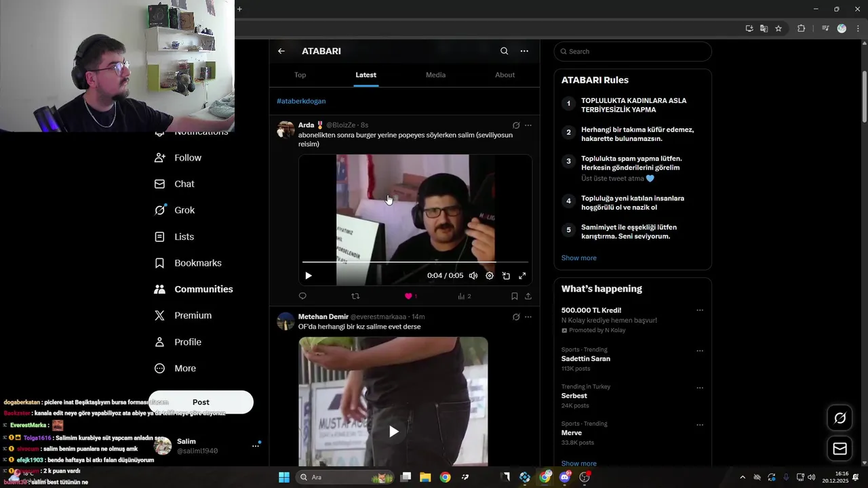Open Bookmarks in the sidebar

[189, 263]
